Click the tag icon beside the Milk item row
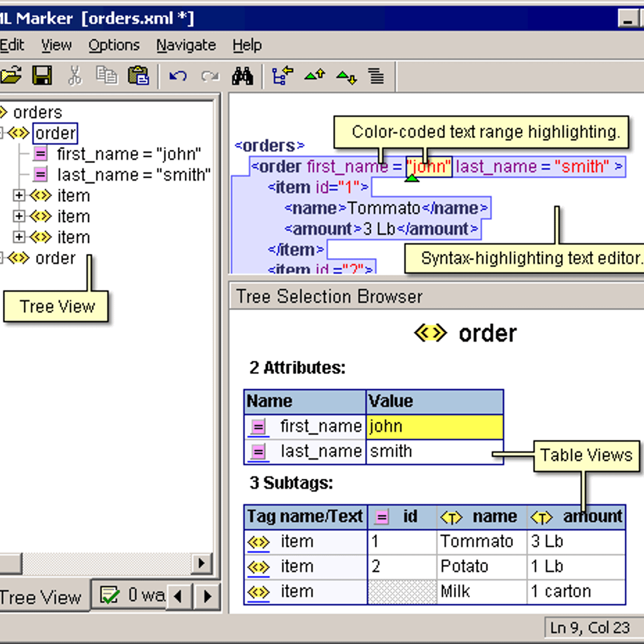The width and height of the screenshot is (644, 644). pos(259,592)
